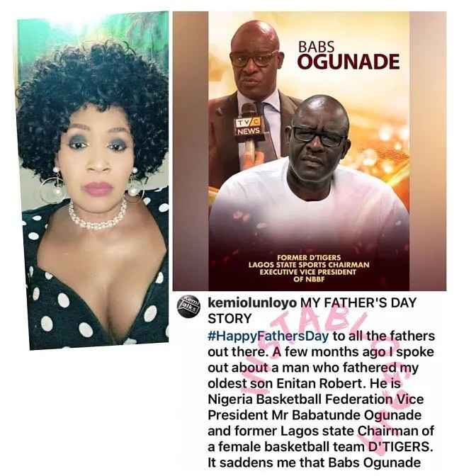Select the woman's selfie photo
The image size is (476, 476).
pyautogui.click(x=94, y=181)
